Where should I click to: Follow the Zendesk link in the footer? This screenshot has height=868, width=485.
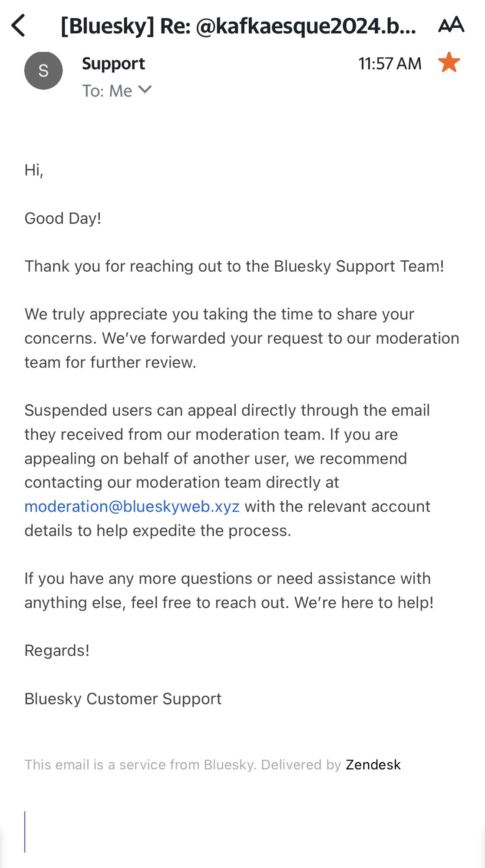pyautogui.click(x=373, y=765)
